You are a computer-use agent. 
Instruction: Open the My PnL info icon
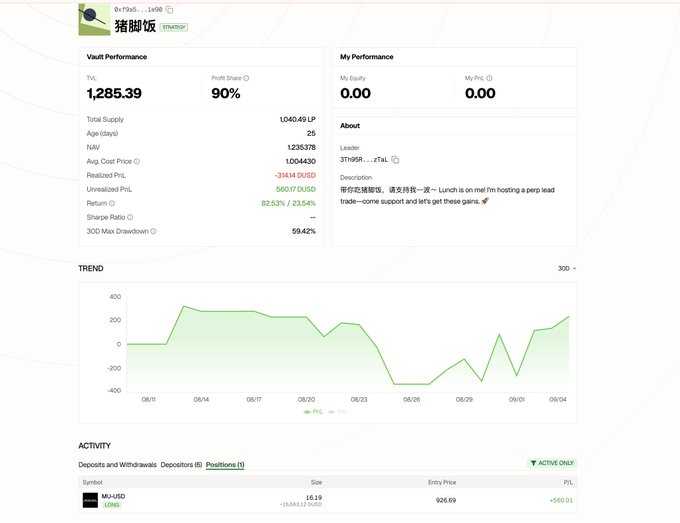pos(489,78)
